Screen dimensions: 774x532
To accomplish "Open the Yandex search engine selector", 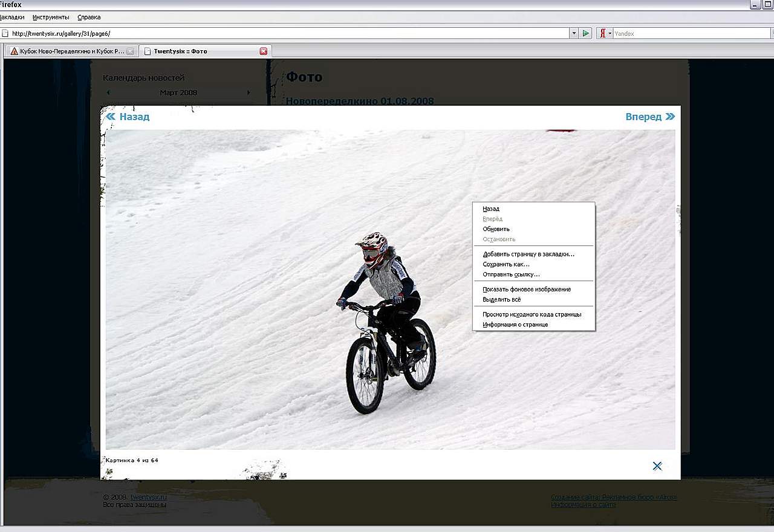I will pos(605,33).
